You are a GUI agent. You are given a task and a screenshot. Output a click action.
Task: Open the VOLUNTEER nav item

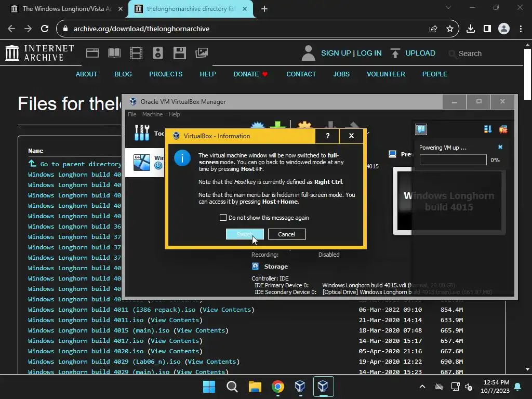(x=386, y=74)
